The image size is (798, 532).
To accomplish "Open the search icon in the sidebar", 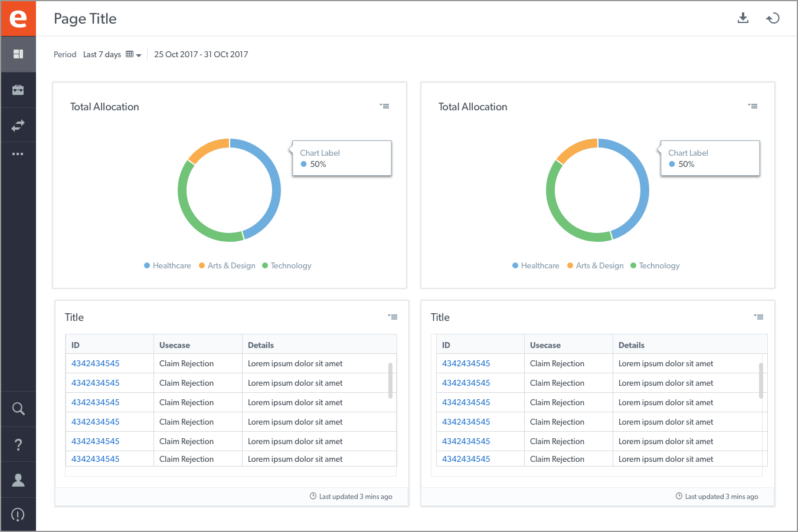I will (x=18, y=409).
